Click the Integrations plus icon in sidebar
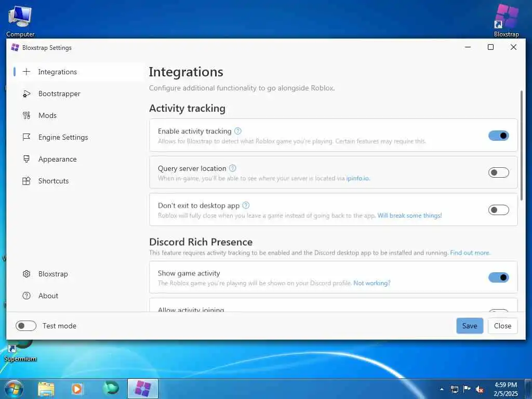 26,72
